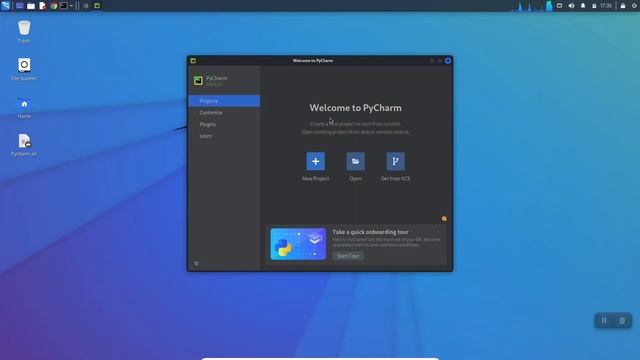Viewport: 640px width, 360px height.
Task: Launch the Pycharm.sh desktop shortcut
Action: 24,141
